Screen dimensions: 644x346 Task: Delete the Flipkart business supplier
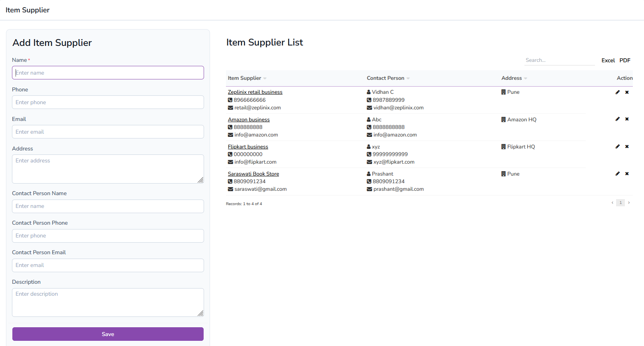[x=627, y=146]
